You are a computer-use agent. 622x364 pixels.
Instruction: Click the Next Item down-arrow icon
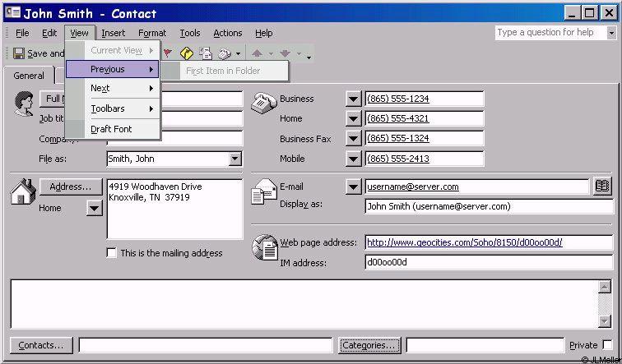[x=285, y=53]
